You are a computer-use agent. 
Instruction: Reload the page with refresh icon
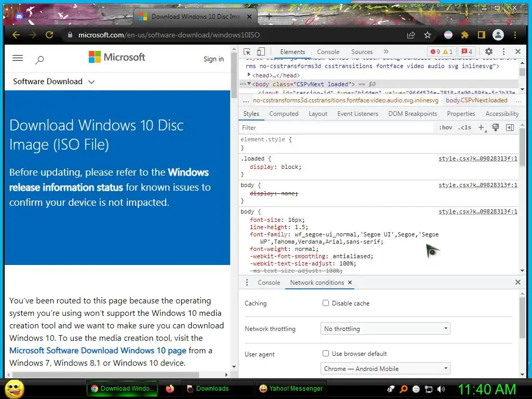(x=49, y=35)
